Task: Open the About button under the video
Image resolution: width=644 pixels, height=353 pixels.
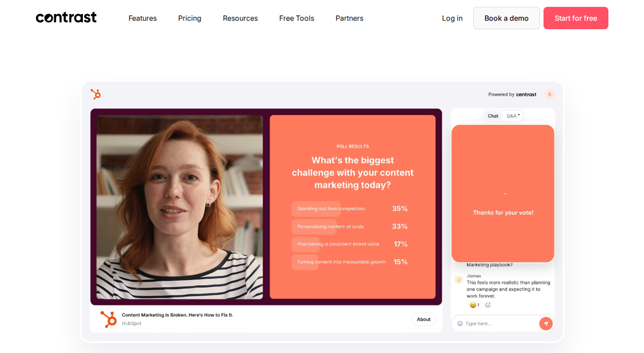Action: 423,319
